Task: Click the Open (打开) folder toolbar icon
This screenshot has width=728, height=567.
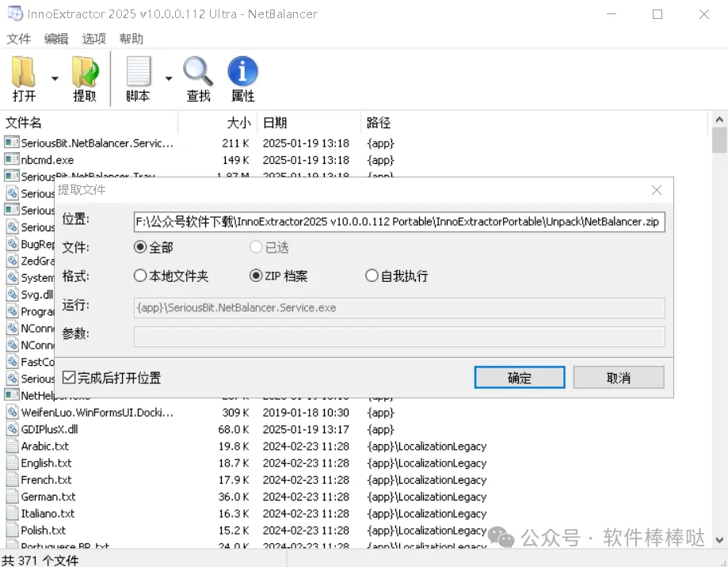Action: coord(23,72)
